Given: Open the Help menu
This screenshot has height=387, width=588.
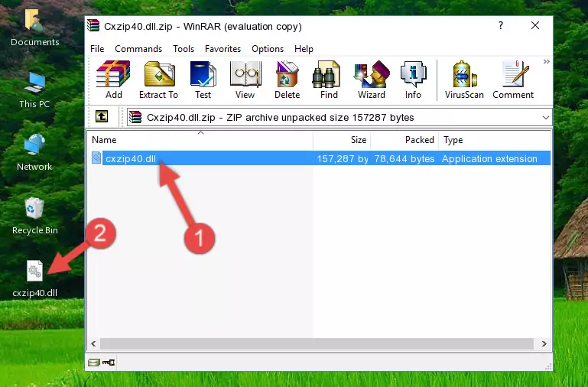Looking at the screenshot, I should click(304, 49).
